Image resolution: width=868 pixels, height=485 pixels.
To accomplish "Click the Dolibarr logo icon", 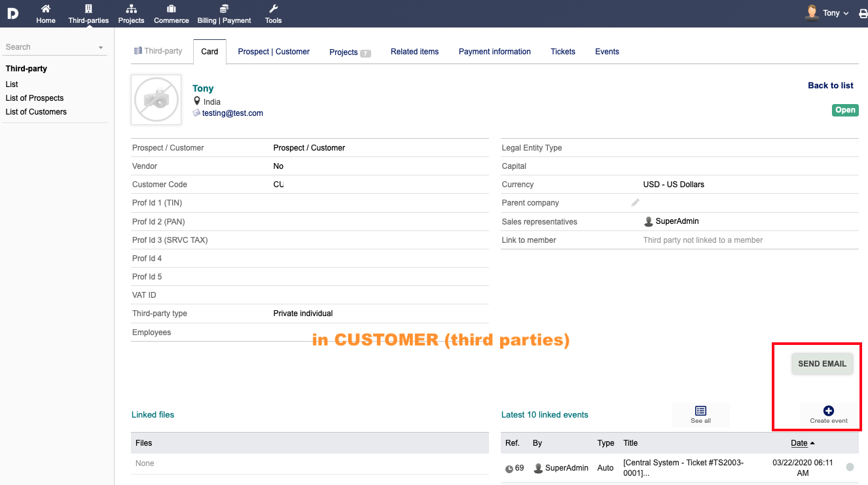I will (12, 13).
